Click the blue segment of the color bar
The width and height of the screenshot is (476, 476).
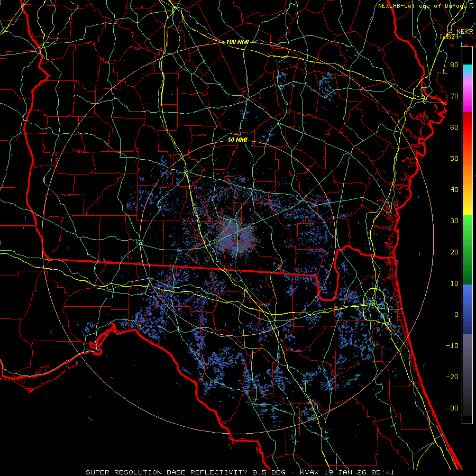click(467, 309)
